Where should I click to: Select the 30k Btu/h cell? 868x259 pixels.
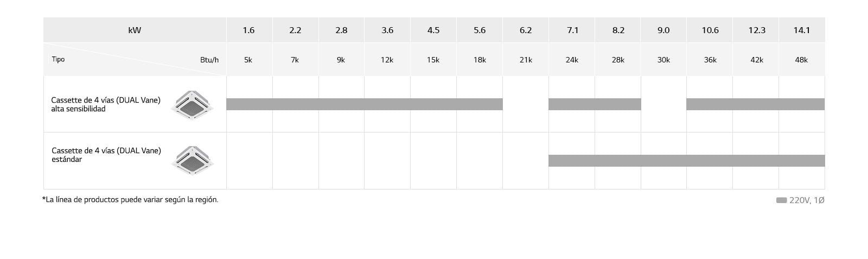[663, 60]
